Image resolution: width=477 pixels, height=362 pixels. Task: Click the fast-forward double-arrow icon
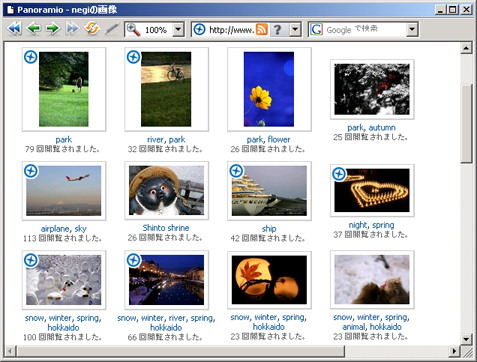tap(72, 29)
